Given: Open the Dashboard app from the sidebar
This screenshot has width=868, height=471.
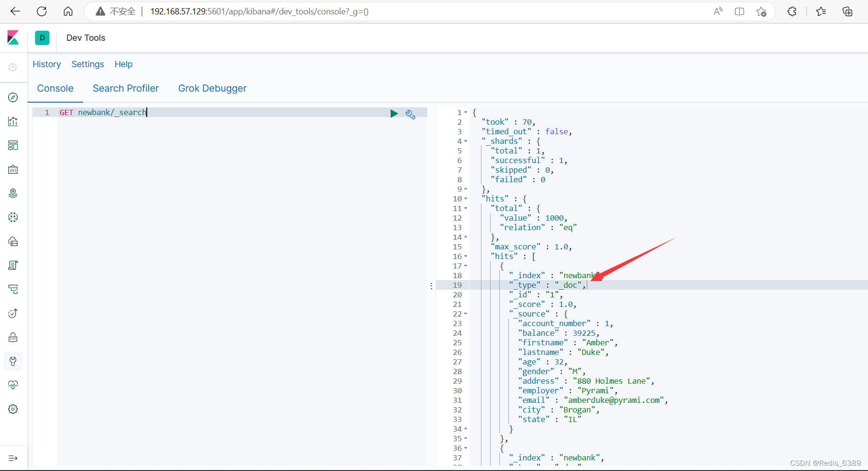Looking at the screenshot, I should [13, 145].
